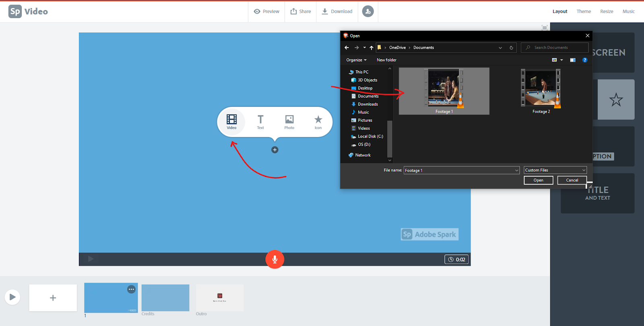Click the Open button in dialog
Image resolution: width=644 pixels, height=326 pixels.
539,180
